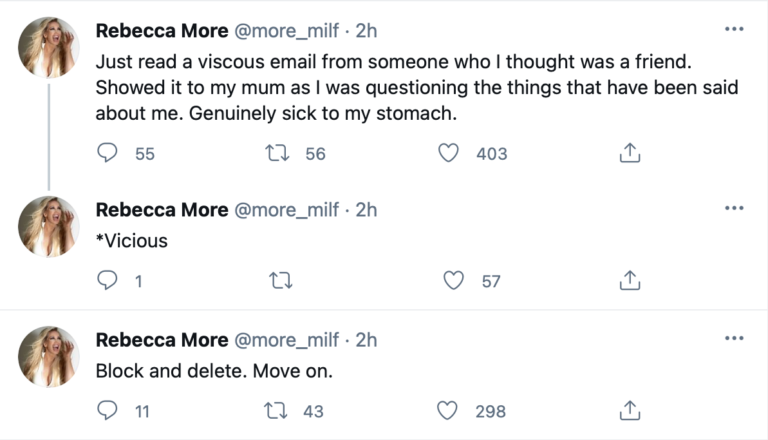Screen dimensions: 768x440
Task: Share the *Vicious tweet
Action: (630, 281)
